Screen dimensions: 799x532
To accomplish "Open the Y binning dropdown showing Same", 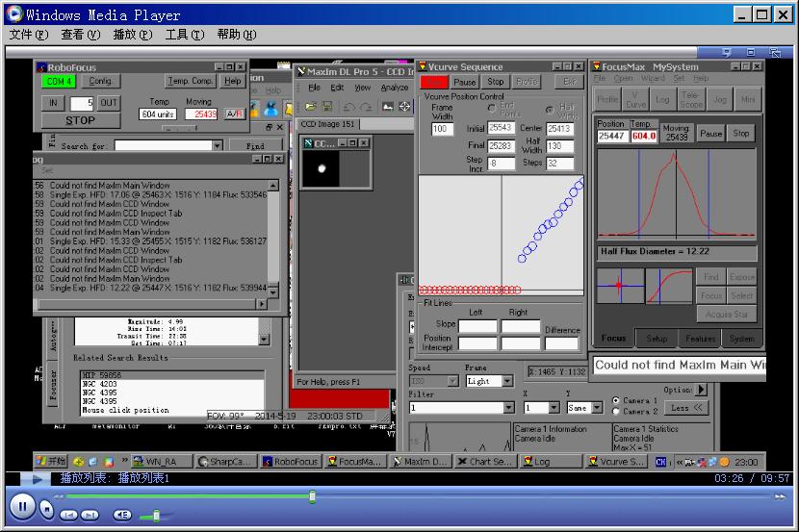I will coord(597,408).
